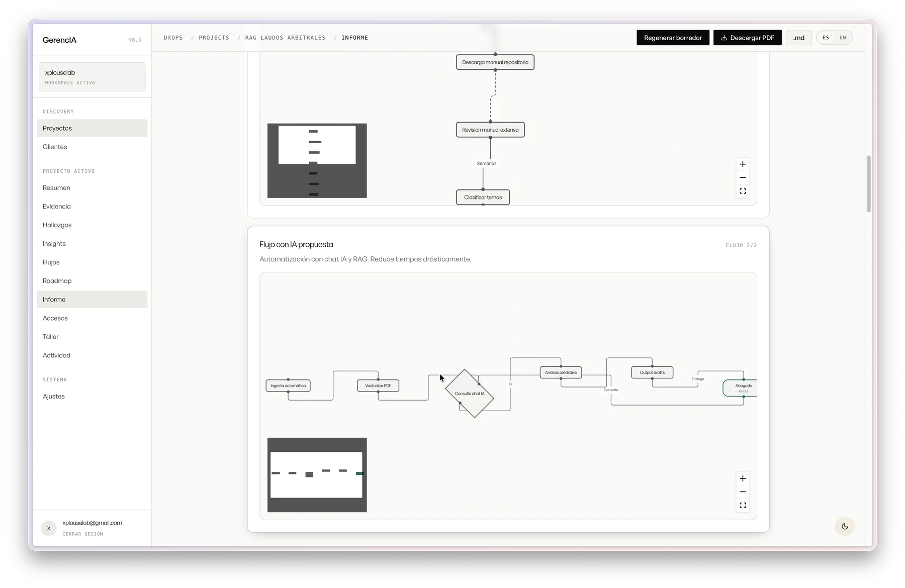Image resolution: width=905 pixels, height=588 pixels.
Task: Click the PROJECTS breadcrumb link
Action: (x=214, y=38)
